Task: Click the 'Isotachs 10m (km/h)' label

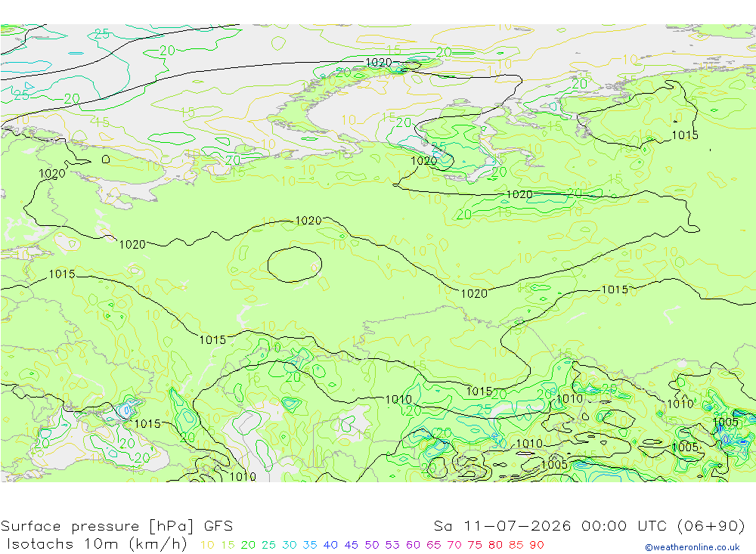Action: [x=97, y=544]
